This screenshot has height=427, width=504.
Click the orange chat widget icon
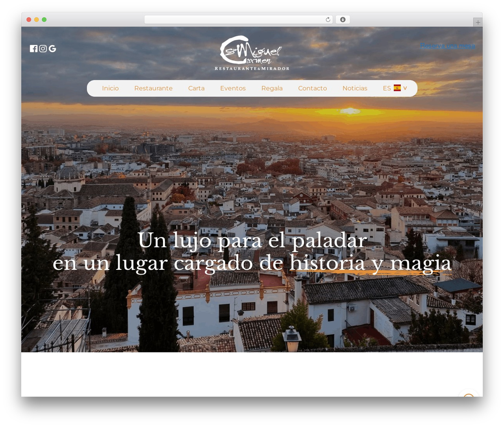pos(469,394)
